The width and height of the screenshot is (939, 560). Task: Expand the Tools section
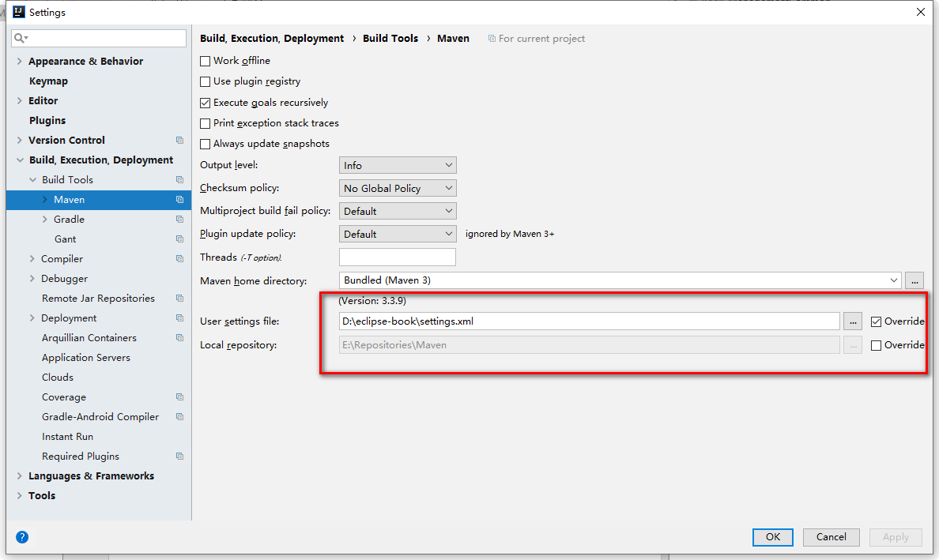click(19, 495)
